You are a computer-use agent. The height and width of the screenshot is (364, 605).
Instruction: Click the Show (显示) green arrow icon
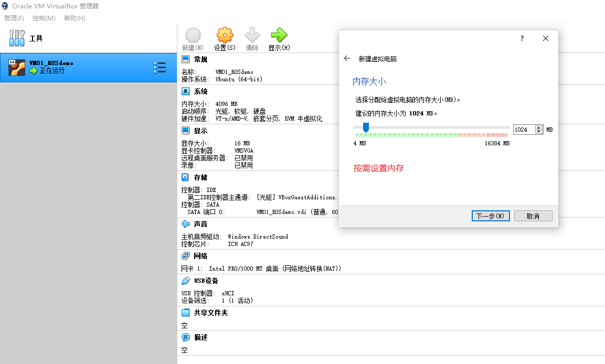[x=279, y=36]
